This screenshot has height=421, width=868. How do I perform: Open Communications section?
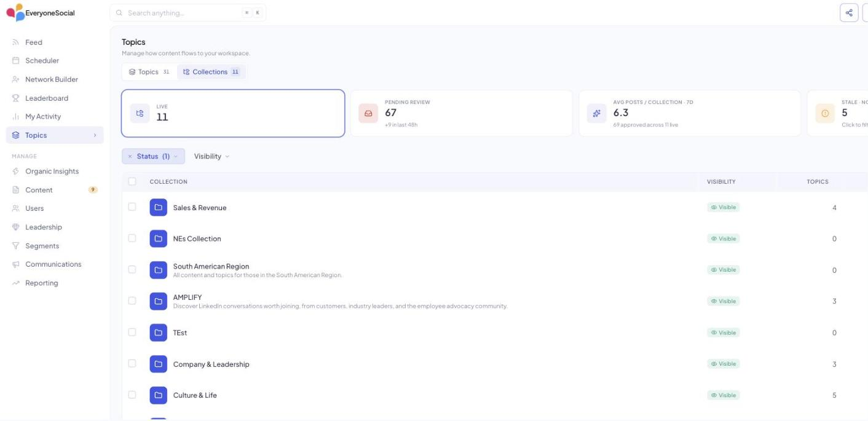pos(53,264)
